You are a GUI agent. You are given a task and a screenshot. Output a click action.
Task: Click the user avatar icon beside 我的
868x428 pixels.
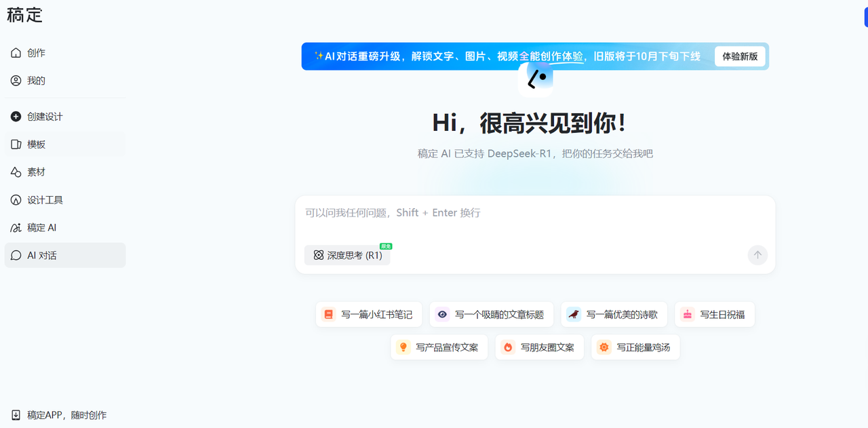point(16,81)
